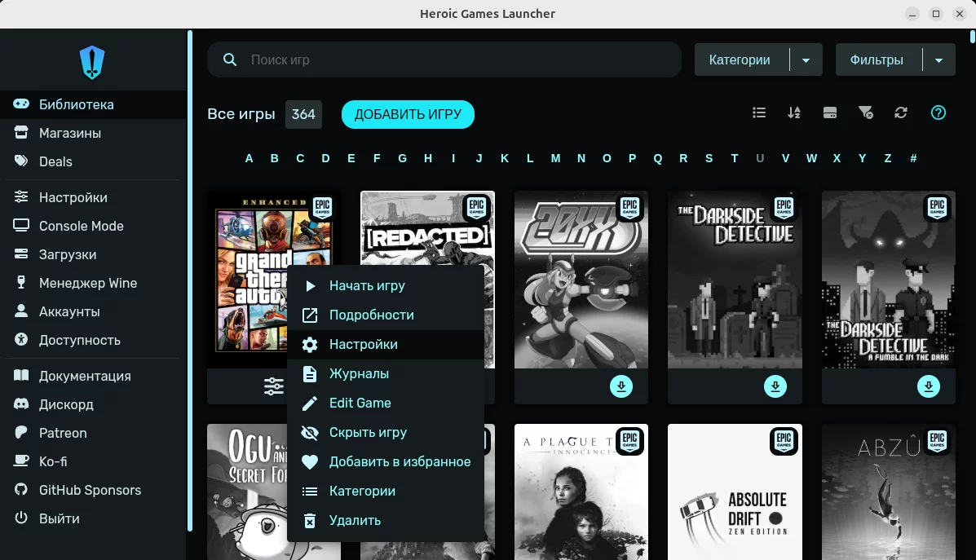Image resolution: width=976 pixels, height=560 pixels.
Task: Switch to list view icon
Action: pyautogui.click(x=759, y=112)
